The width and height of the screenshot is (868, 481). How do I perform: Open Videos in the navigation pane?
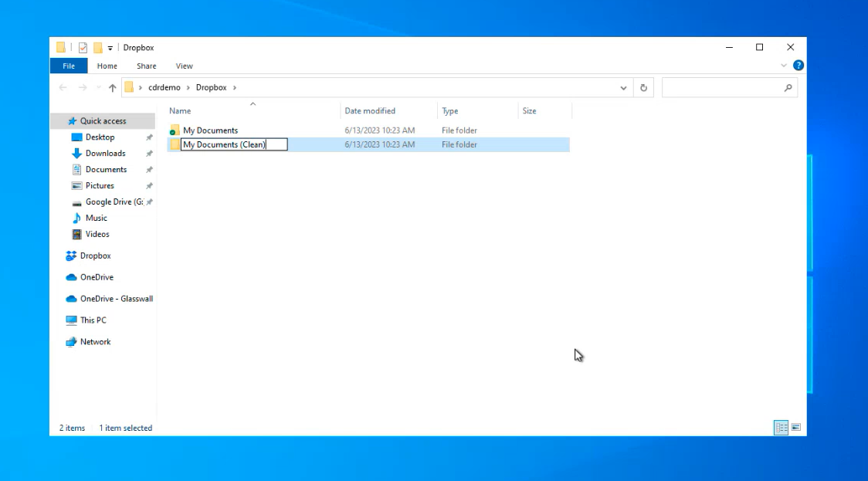click(x=97, y=234)
